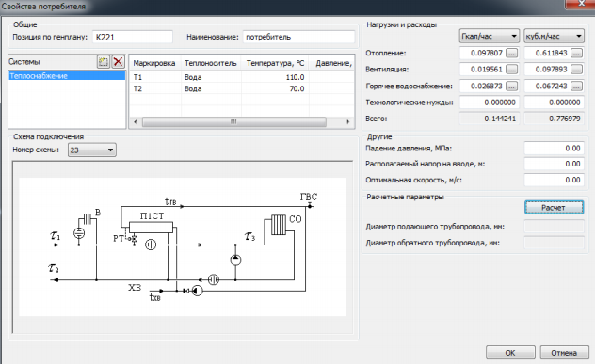The image size is (595, 364).
Task: Open ellipsis next to Горячее водоснабжение Гкал/час value
Action: coord(511,87)
